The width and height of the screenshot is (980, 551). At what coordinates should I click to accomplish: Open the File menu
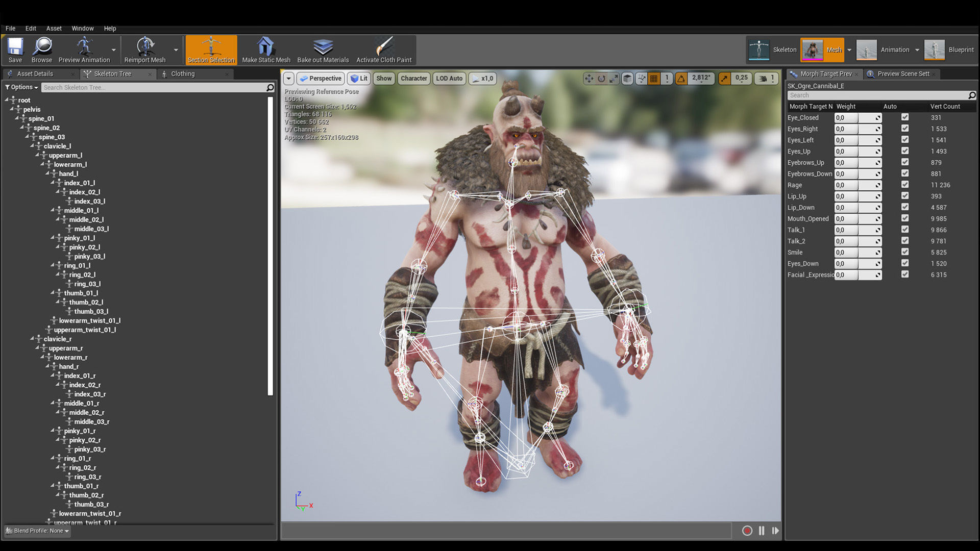10,29
